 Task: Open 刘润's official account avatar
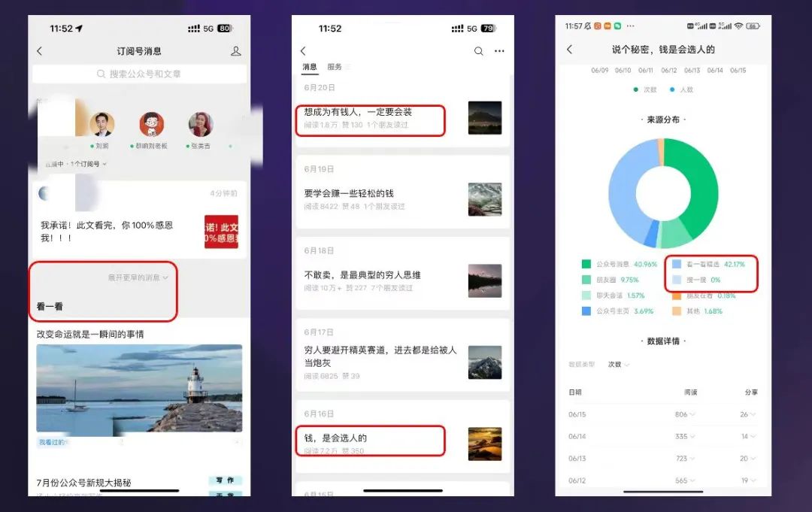coord(101,125)
